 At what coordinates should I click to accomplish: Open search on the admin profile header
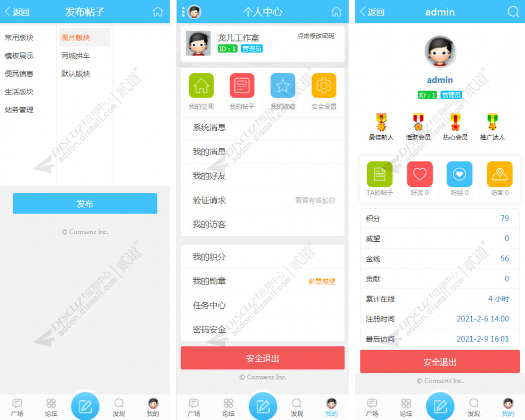pos(513,12)
